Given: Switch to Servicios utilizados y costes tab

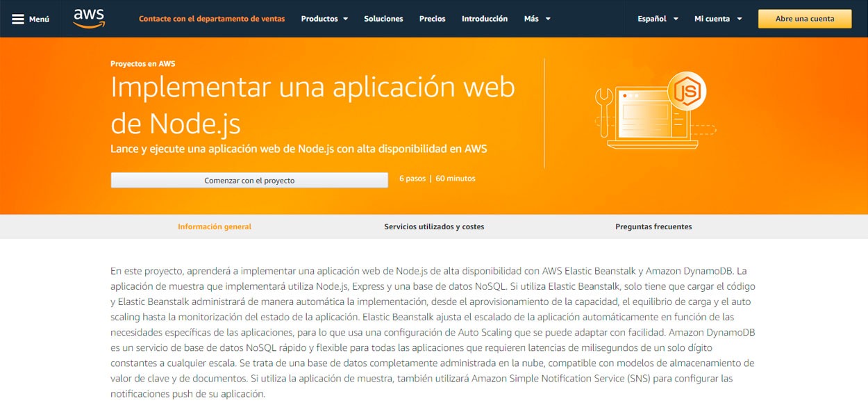Looking at the screenshot, I should 434,227.
